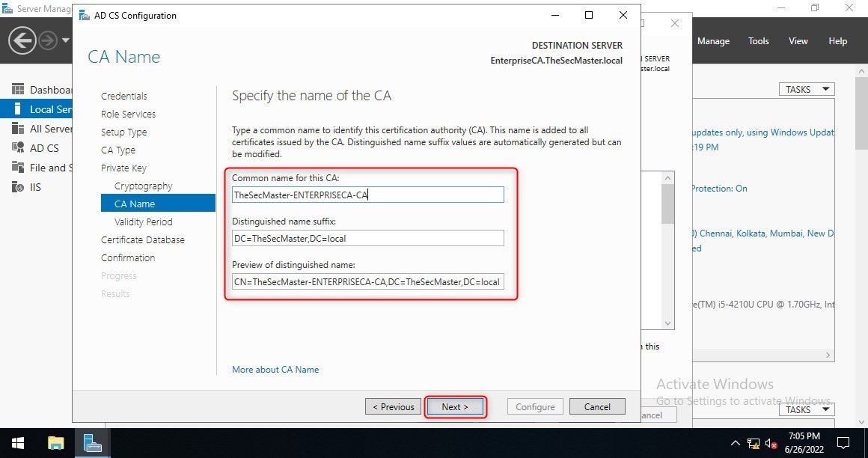Screen dimensions: 868x458
Task: Go to the Role Services wizard step
Action: [129, 114]
